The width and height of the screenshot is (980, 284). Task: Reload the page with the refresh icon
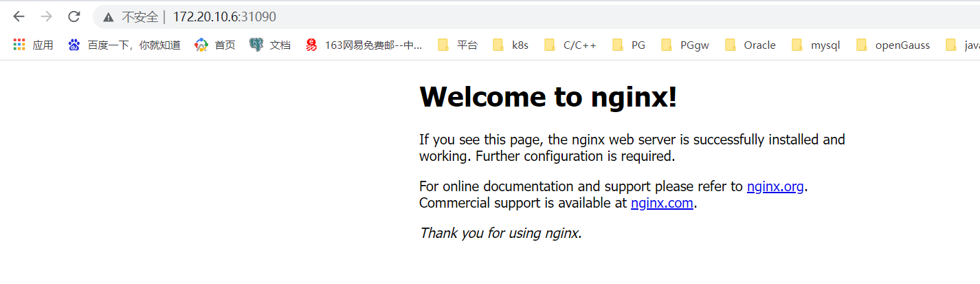(74, 17)
